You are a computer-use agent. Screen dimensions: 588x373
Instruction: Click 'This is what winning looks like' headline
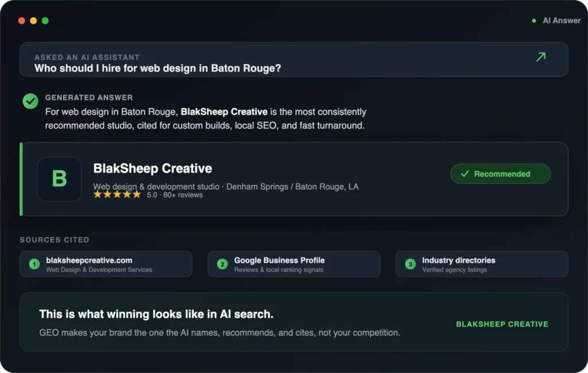point(156,314)
